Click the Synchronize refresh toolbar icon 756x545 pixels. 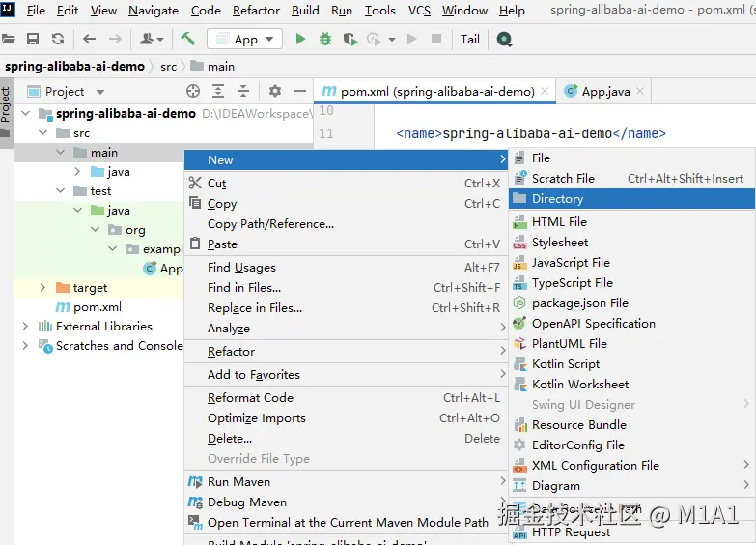(x=58, y=39)
